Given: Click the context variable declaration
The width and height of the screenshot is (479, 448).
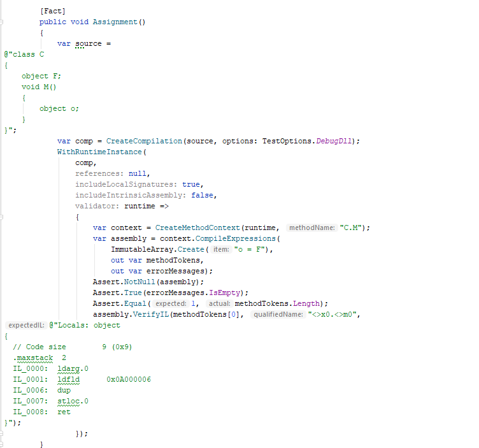Looking at the screenshot, I should pos(127,228).
